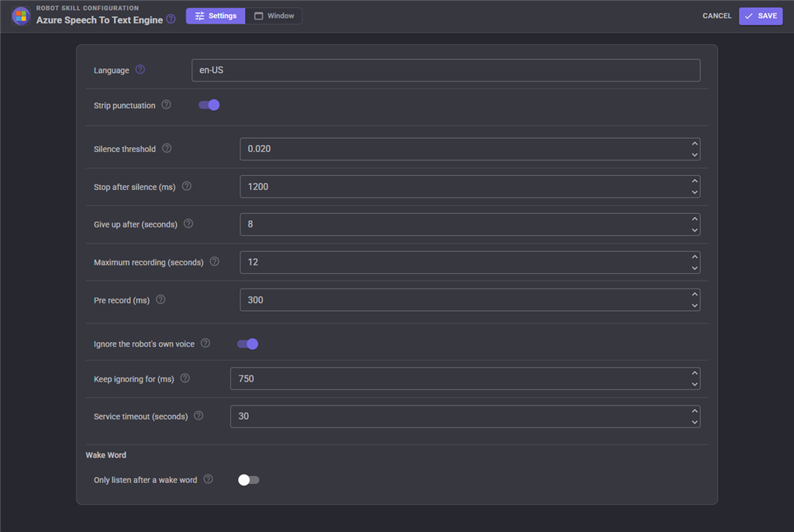Show help for Ignore the robot's own voice
This screenshot has width=794, height=532.
tap(205, 343)
